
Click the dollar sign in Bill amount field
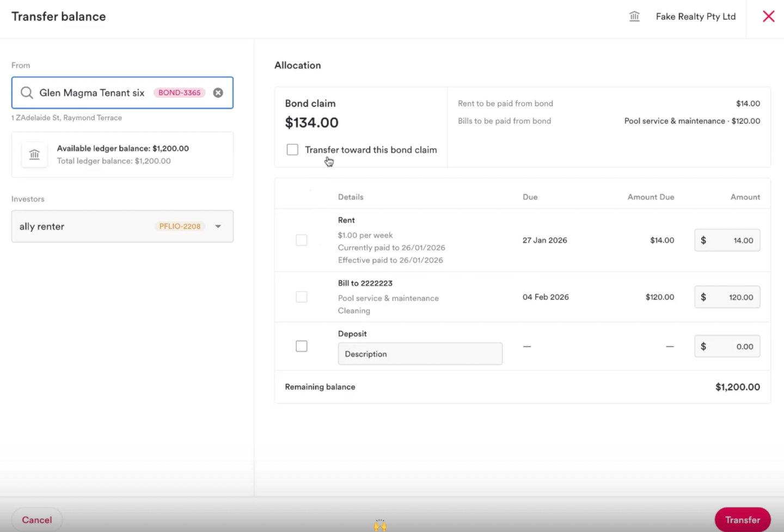tap(703, 297)
